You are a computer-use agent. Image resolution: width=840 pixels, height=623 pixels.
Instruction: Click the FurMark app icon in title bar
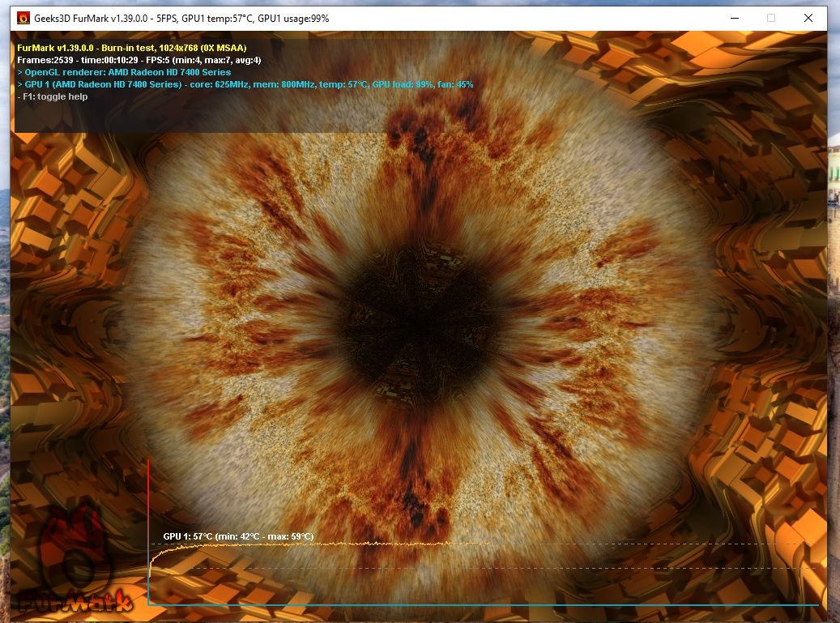(23, 18)
